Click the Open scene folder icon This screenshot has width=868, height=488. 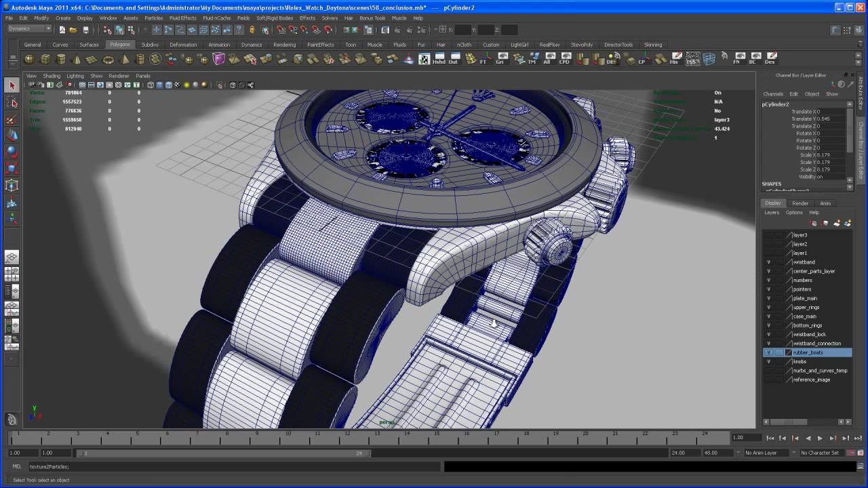[x=73, y=30]
